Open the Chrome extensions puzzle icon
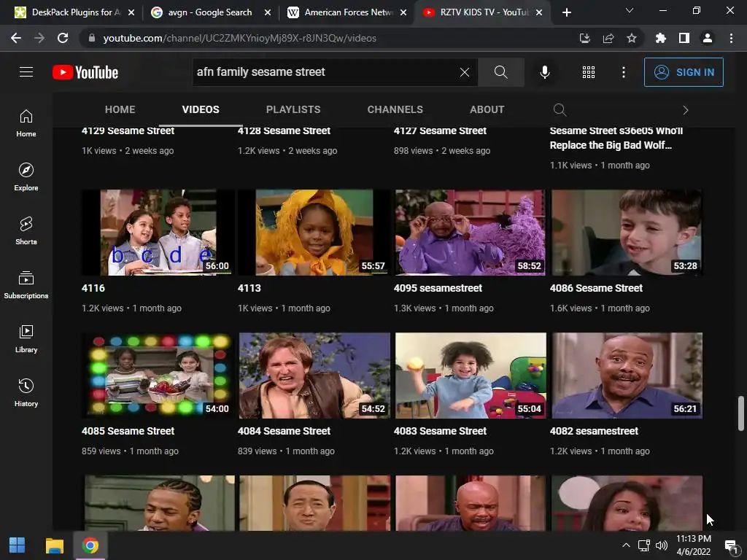Viewport: 747px width, 560px height. pyautogui.click(x=660, y=38)
